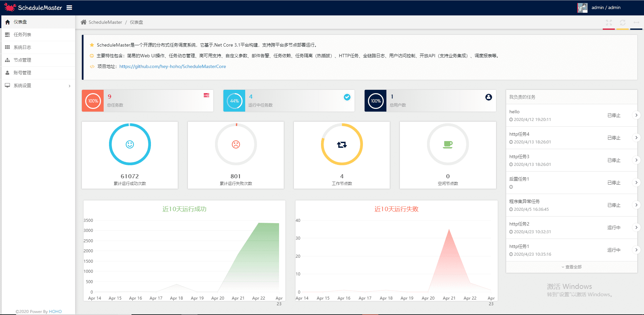
Task: Click the star icon in the intro panel
Action: coord(92,45)
